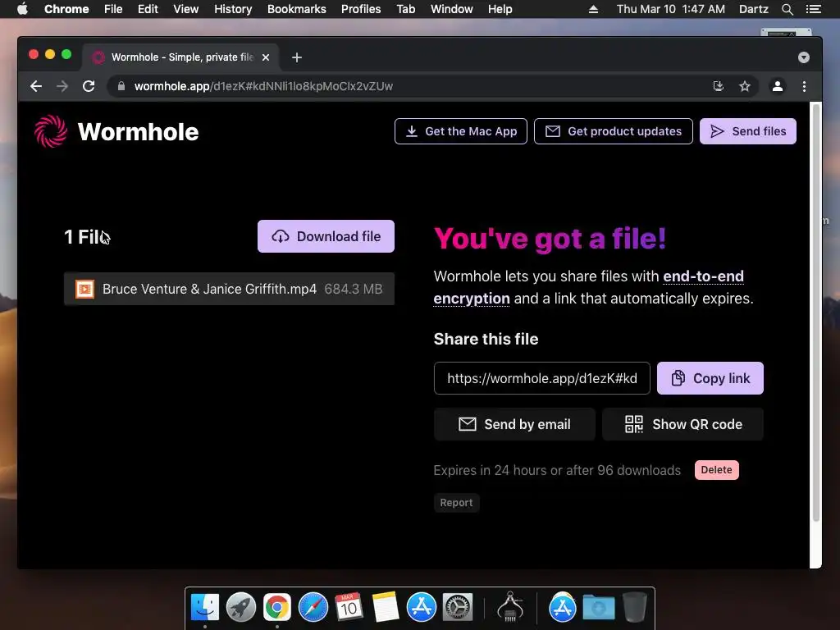Click the Dartz user name in menu bar
The width and height of the screenshot is (840, 630).
[753, 9]
